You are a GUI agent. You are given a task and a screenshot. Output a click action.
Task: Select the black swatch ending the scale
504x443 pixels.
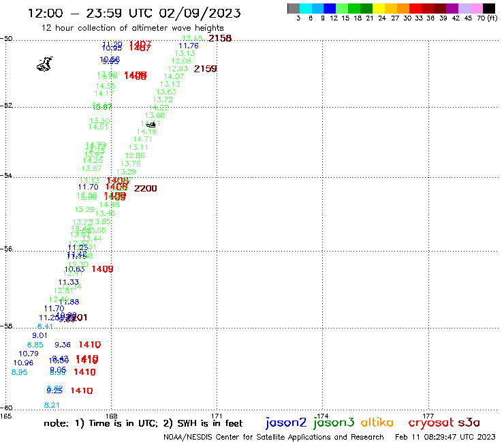[489, 8]
